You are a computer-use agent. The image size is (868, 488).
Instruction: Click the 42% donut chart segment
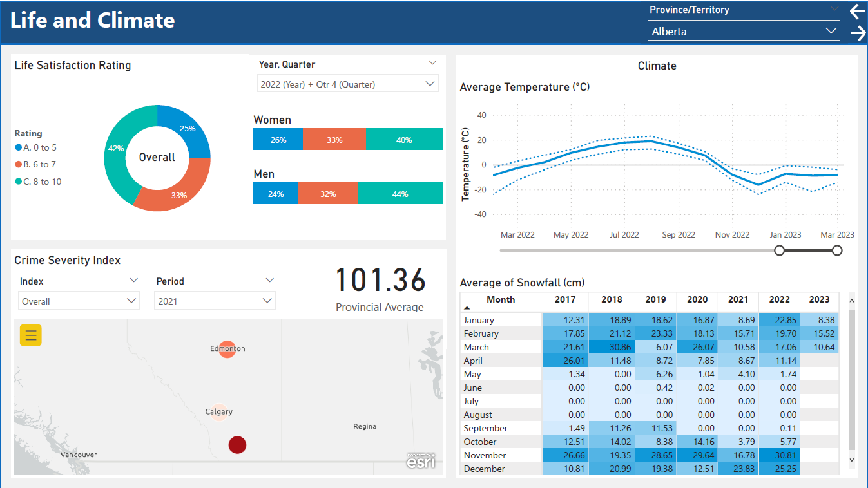[117, 148]
